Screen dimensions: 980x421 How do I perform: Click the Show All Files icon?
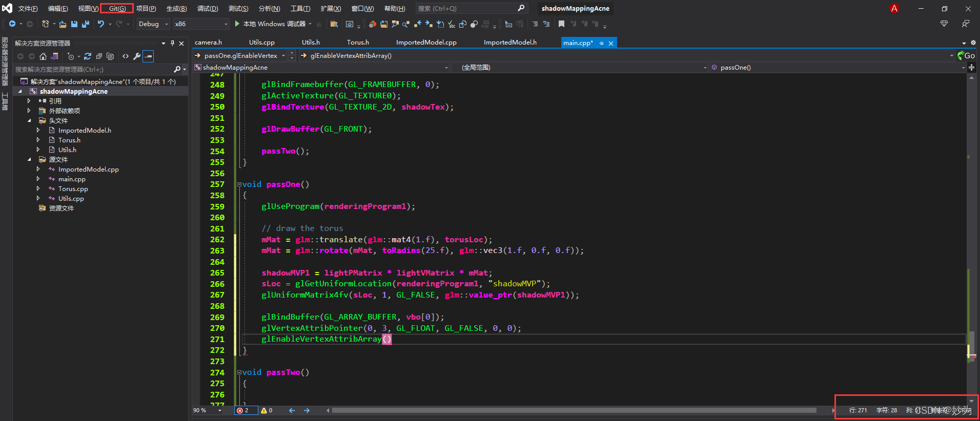point(110,56)
